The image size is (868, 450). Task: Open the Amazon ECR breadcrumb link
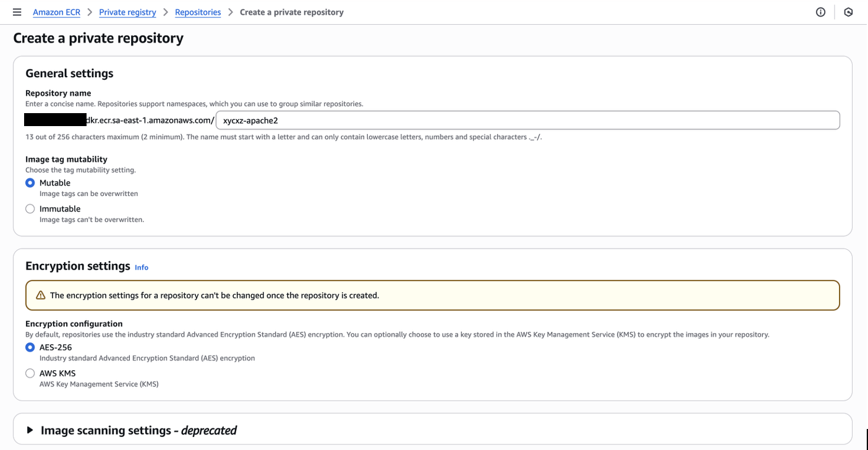tap(56, 12)
